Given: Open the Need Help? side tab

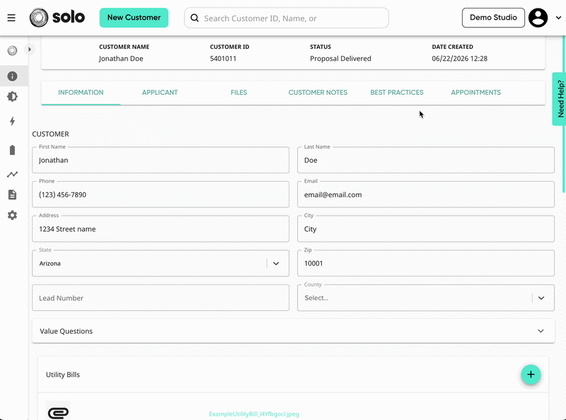Looking at the screenshot, I should point(559,99).
